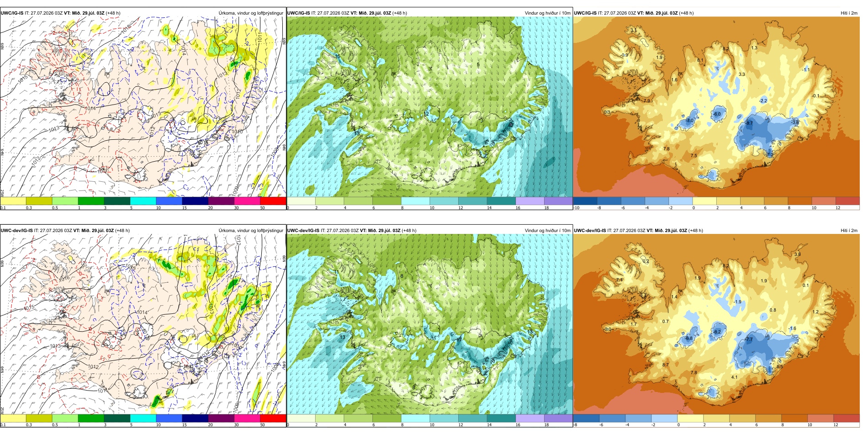Click UWC-dev/IG-IS header of bottom temperature map
The height and width of the screenshot is (434, 868).
(x=590, y=230)
